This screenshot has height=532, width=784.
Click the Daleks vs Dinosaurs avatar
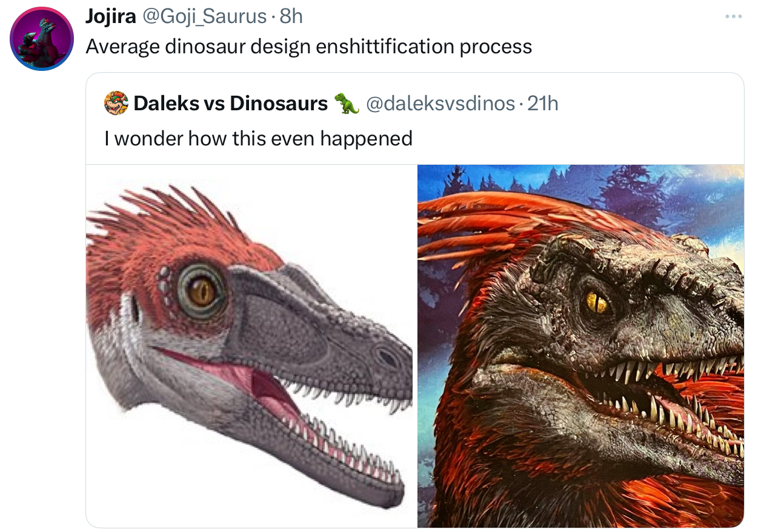pos(116,104)
